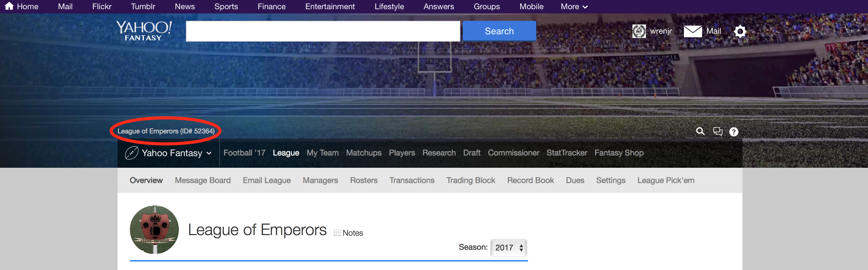Open the Notes icon next to league name
Image resolution: width=868 pixels, height=270 pixels.
click(337, 233)
